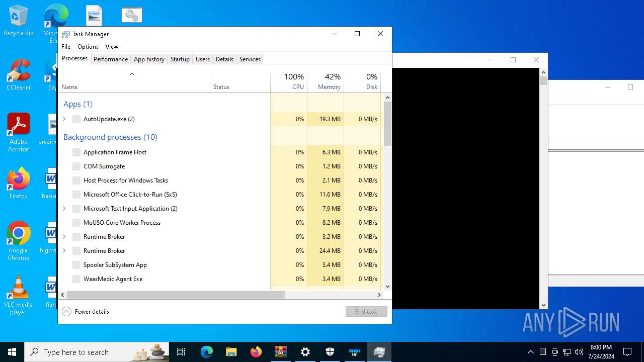
Task: Sort processes by the Name column
Action: click(134, 82)
